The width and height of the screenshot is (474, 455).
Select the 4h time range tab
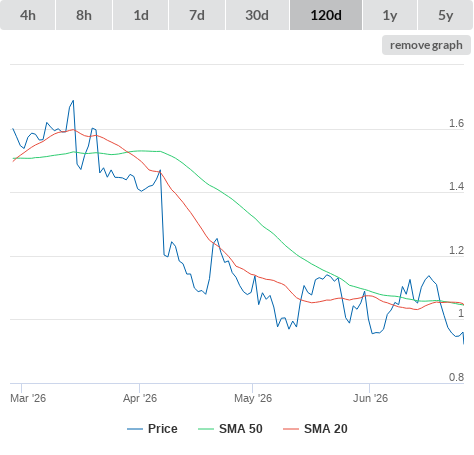(x=28, y=15)
